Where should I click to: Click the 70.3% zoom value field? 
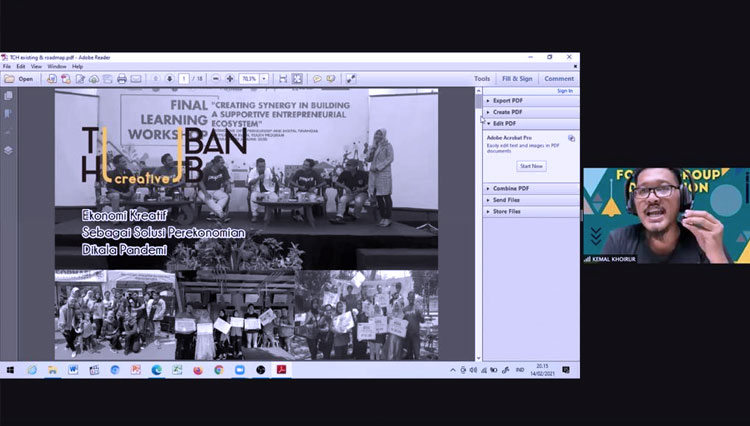pyautogui.click(x=249, y=79)
